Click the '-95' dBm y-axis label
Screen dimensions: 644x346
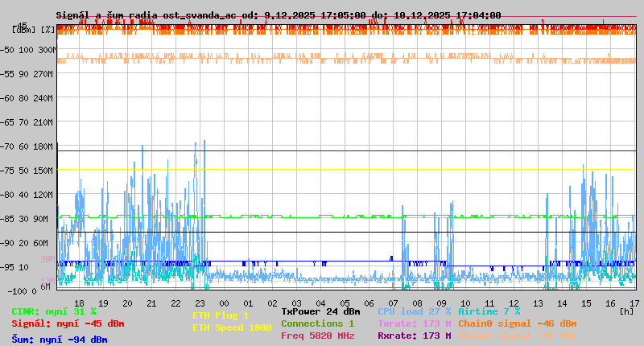click(6, 267)
